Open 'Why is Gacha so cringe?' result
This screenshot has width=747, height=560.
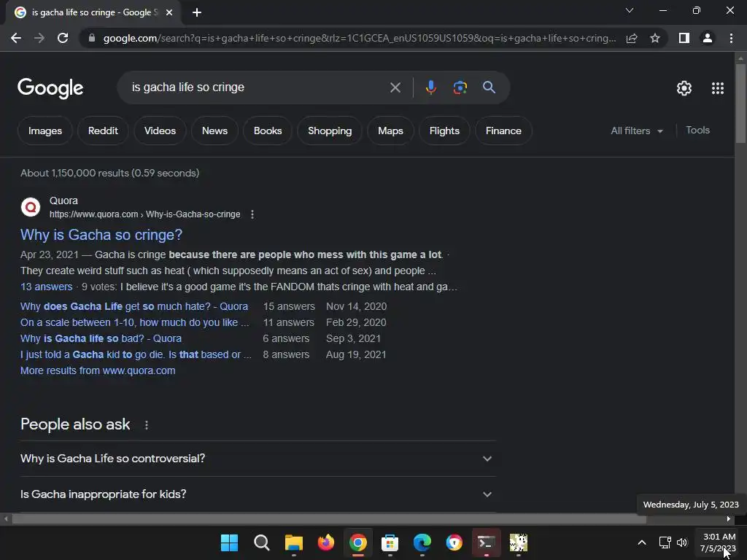[101, 235]
